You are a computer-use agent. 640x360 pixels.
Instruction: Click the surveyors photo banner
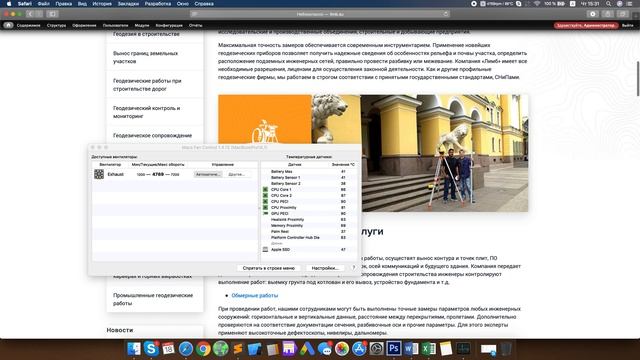point(373,153)
